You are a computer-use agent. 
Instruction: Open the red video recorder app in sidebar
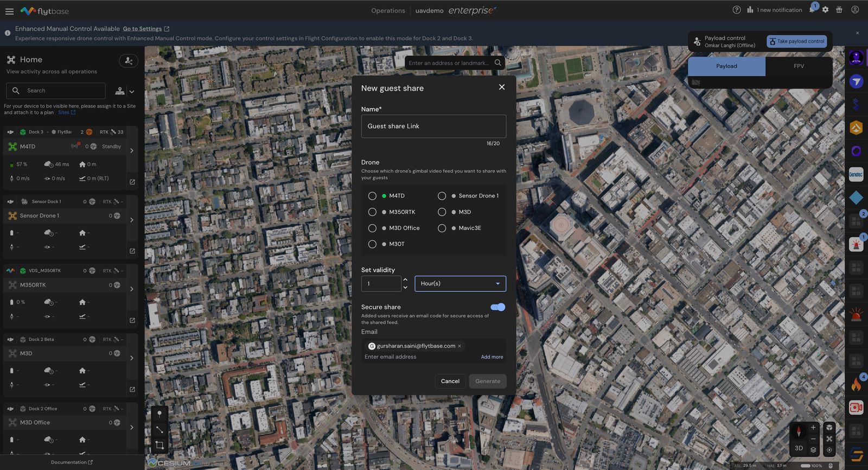point(856,408)
